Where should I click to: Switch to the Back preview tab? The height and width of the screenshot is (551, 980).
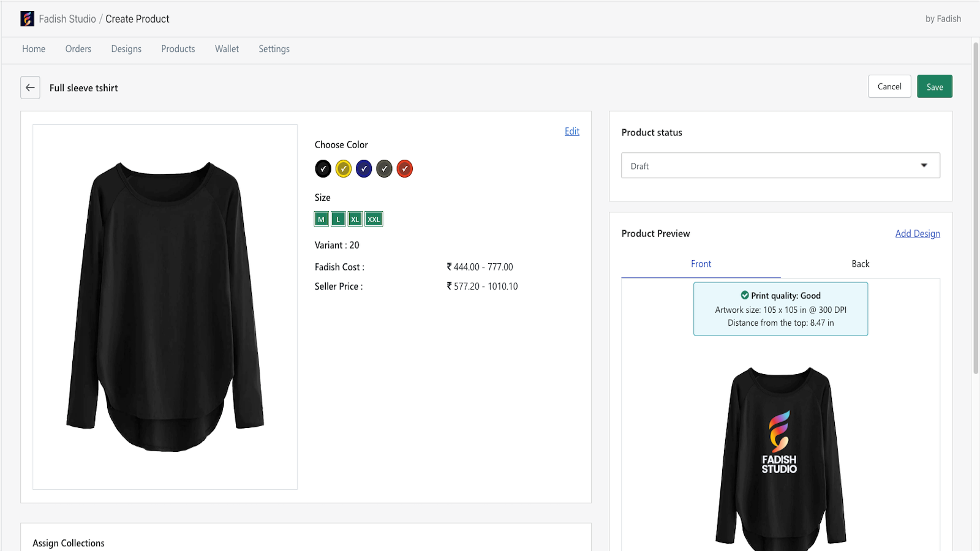860,264
